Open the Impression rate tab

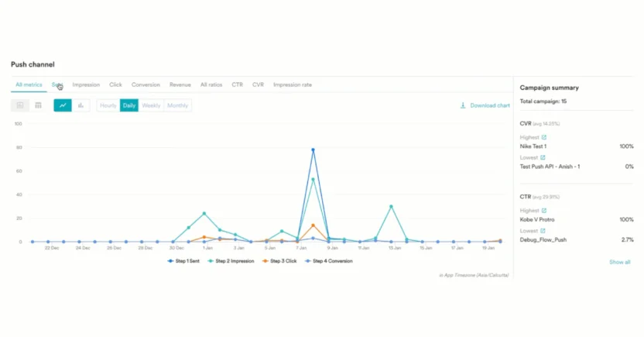point(293,84)
